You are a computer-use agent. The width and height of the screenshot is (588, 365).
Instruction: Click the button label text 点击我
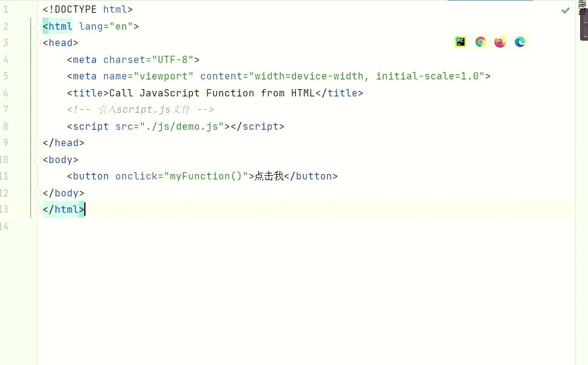point(269,176)
